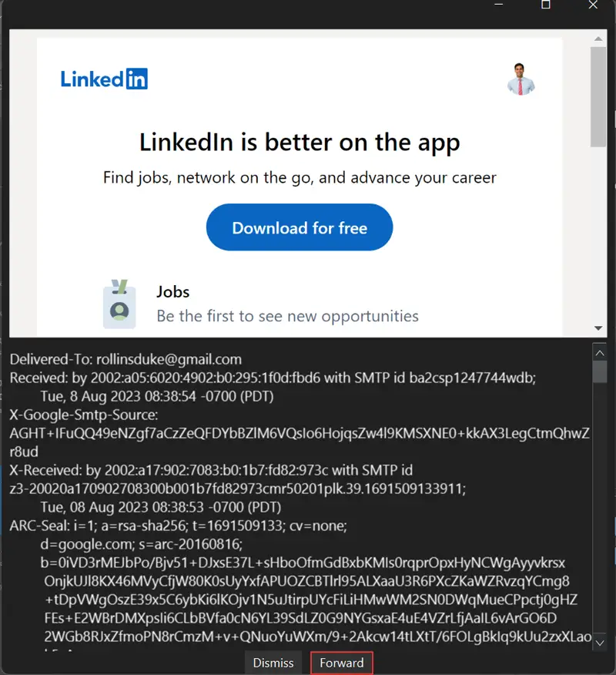The image size is (616, 675).
Task: Click the Forward button
Action: coord(342,663)
